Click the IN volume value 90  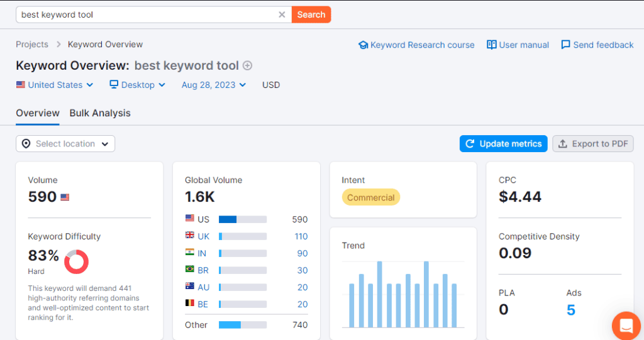(303, 253)
